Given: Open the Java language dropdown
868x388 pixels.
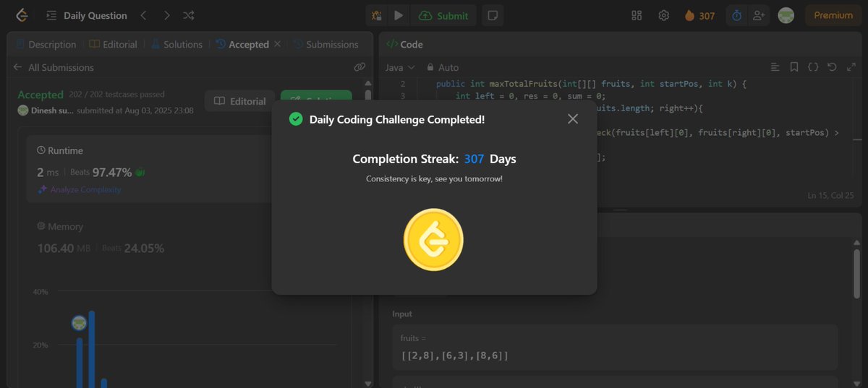Looking at the screenshot, I should [x=400, y=67].
